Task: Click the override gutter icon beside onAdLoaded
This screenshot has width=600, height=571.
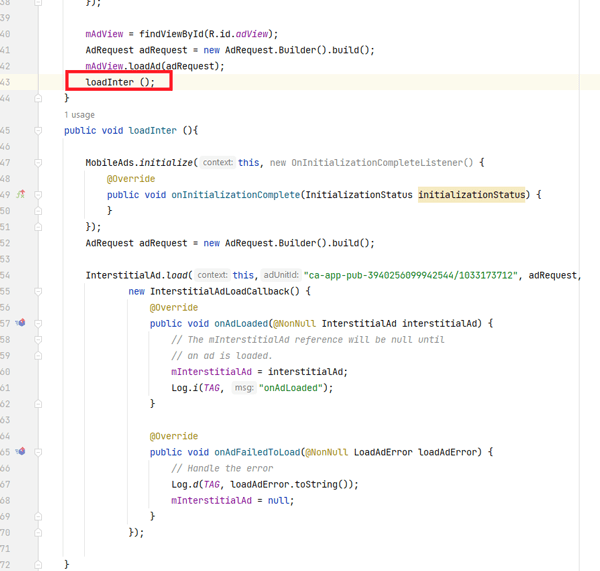Action: pyautogui.click(x=21, y=323)
